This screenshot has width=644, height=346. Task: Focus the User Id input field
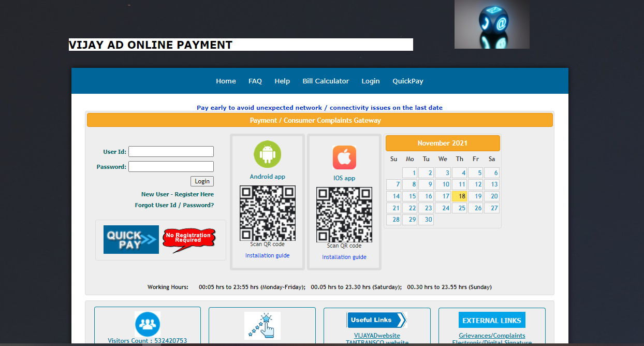click(171, 152)
